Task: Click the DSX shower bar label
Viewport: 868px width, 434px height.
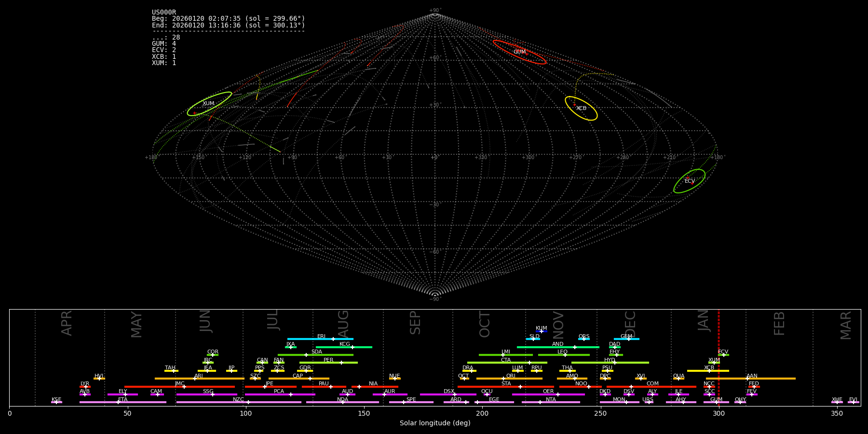Action: click(x=449, y=392)
